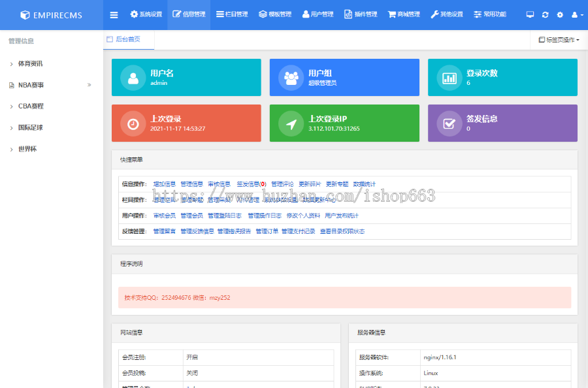Image resolution: width=588 pixels, height=388 pixels.
Task: Expand the 世界杯 sidebar category
Action: pos(27,149)
